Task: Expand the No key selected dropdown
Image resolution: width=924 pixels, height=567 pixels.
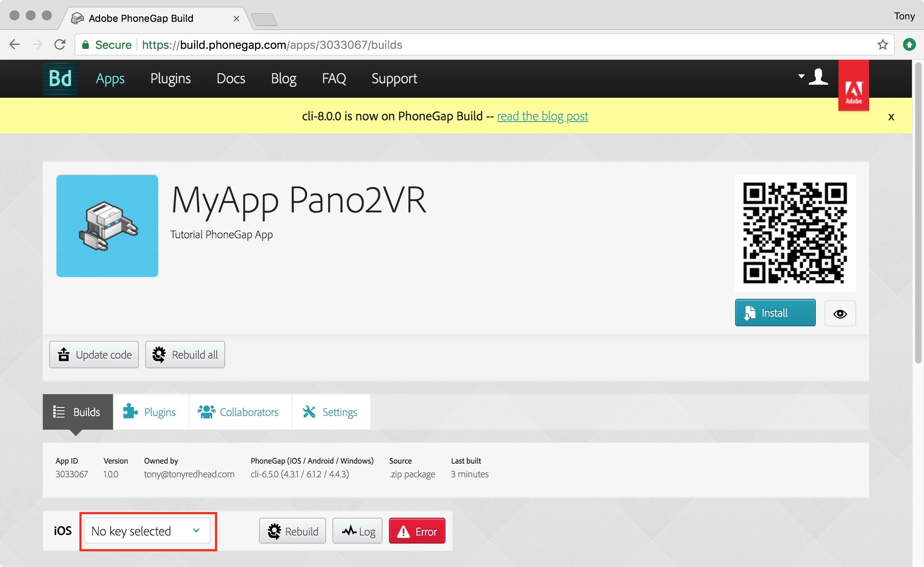Action: 147,531
